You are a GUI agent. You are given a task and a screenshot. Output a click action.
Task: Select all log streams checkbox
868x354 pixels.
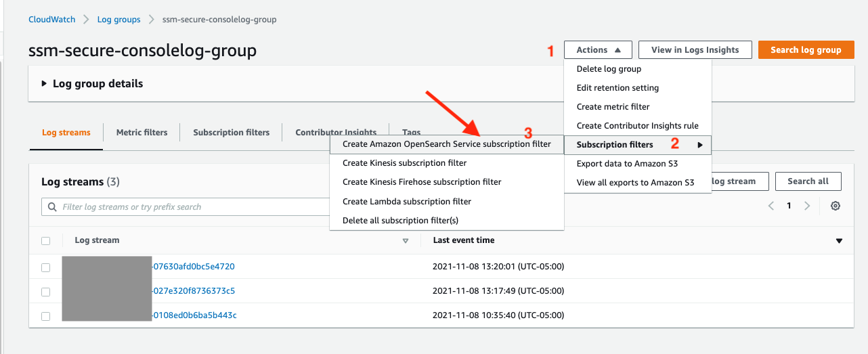coord(45,241)
